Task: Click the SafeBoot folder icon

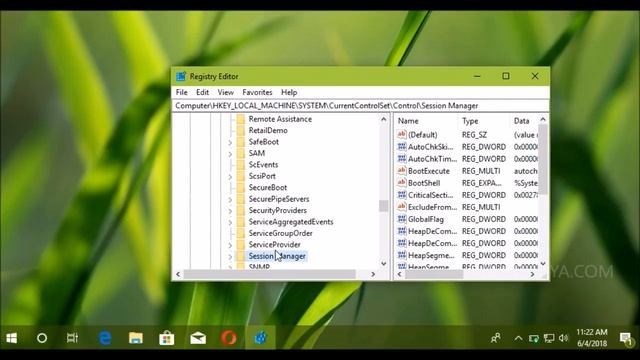Action: pyautogui.click(x=241, y=142)
